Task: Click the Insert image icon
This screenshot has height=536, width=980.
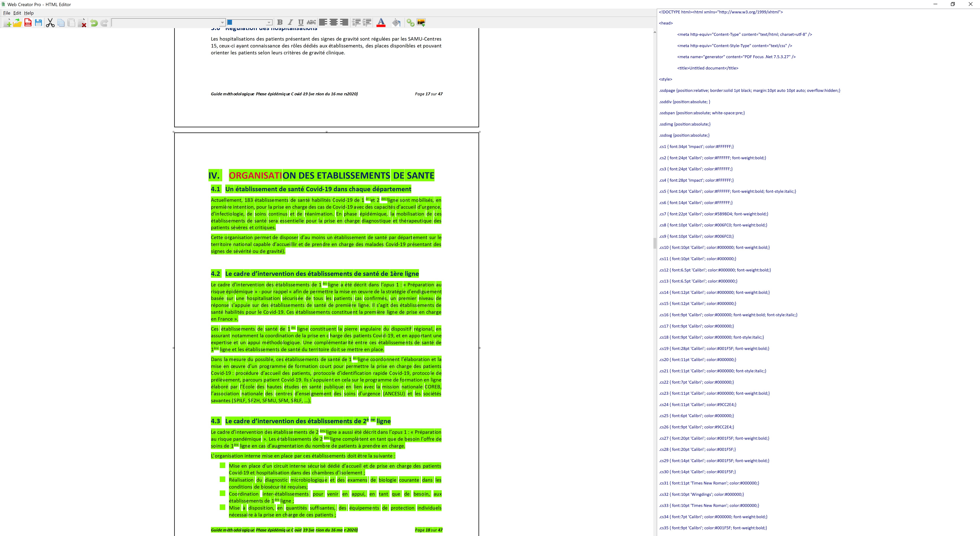Action: pyautogui.click(x=421, y=23)
